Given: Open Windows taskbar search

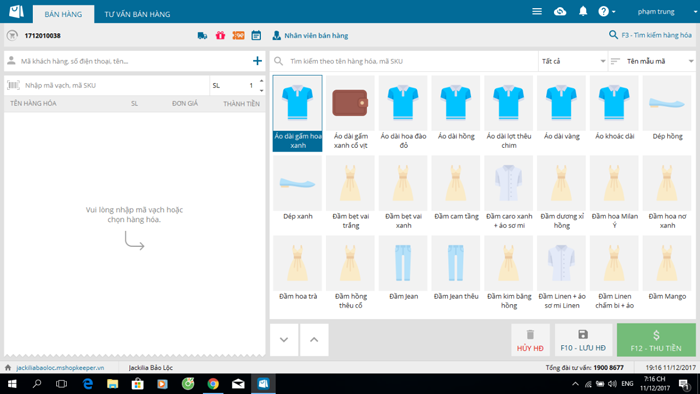Looking at the screenshot, I should click(x=37, y=384).
